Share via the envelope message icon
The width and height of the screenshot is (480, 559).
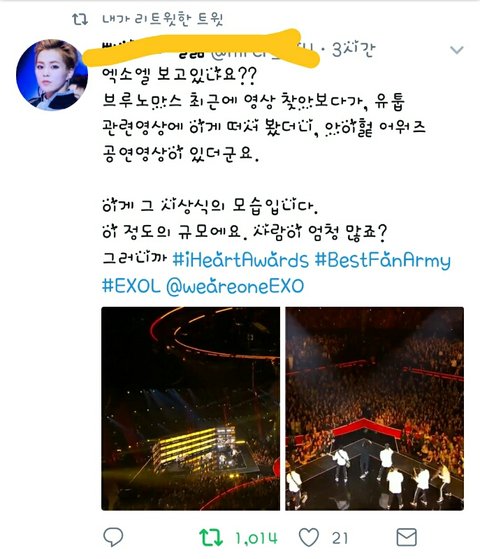407,537
